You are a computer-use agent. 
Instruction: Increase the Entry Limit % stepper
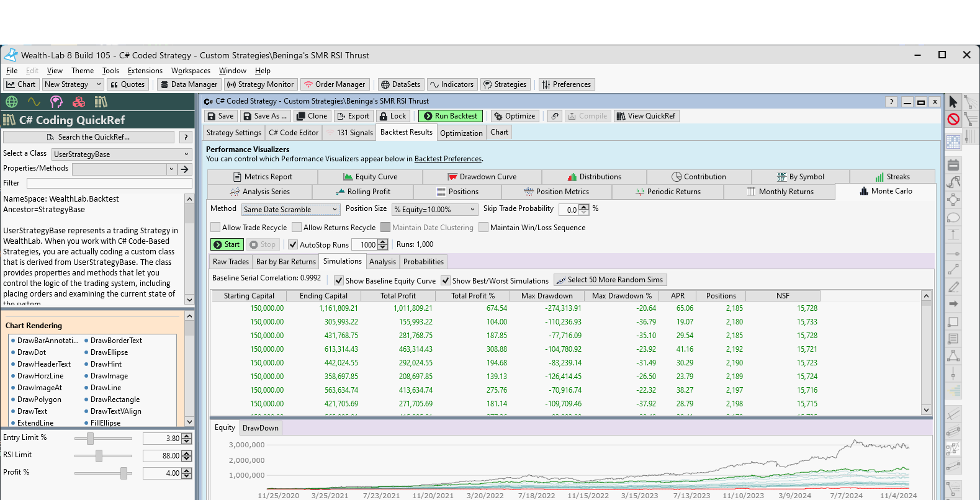[187, 435]
